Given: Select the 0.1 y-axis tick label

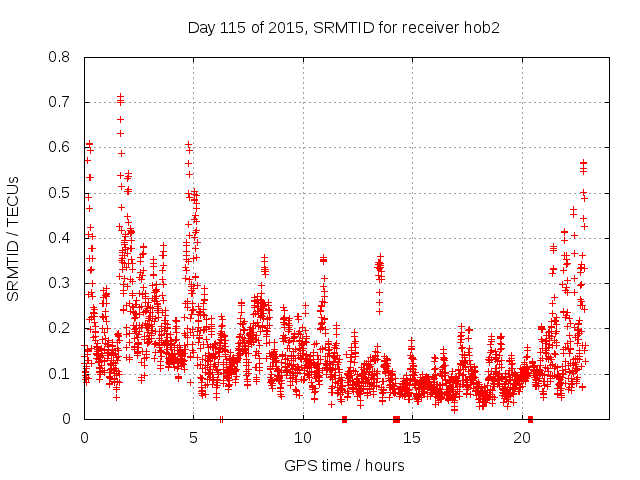Looking at the screenshot, I should pos(62,373).
